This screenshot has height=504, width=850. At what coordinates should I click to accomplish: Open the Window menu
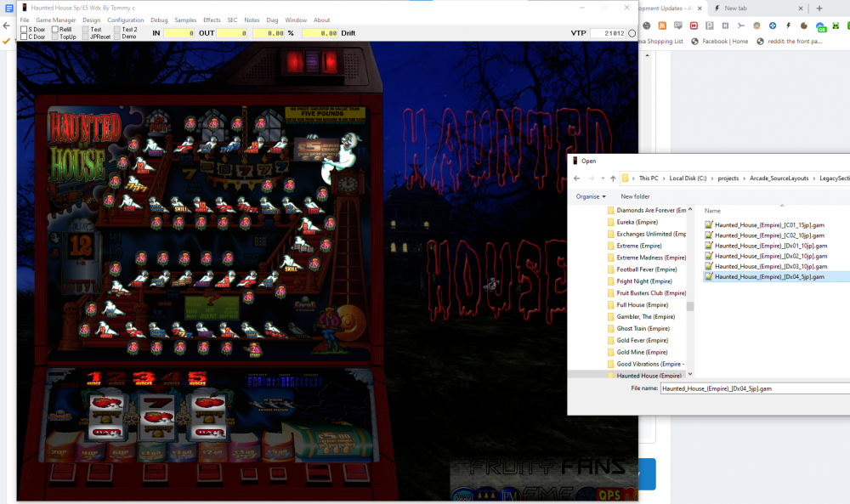(296, 20)
